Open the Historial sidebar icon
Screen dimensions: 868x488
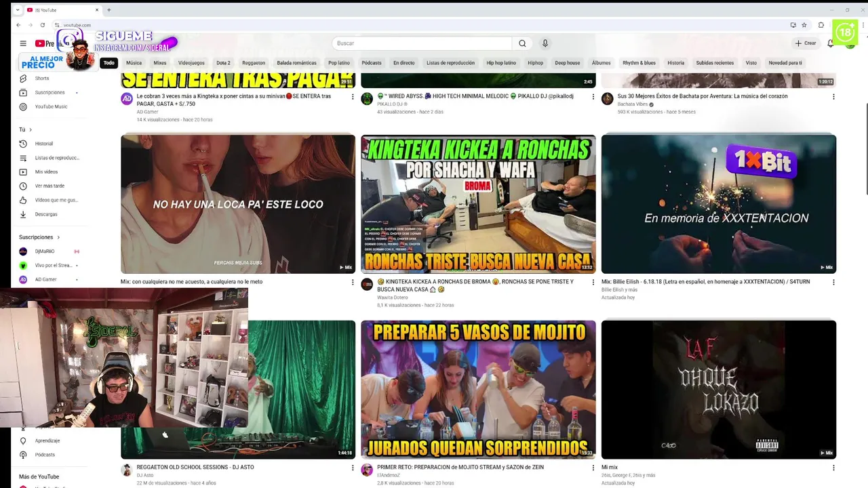[x=23, y=144]
